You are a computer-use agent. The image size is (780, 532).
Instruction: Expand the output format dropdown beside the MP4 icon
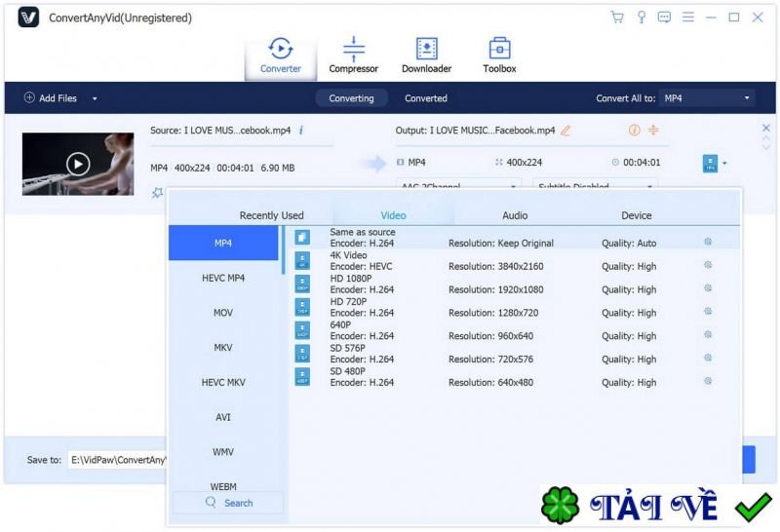(x=724, y=164)
